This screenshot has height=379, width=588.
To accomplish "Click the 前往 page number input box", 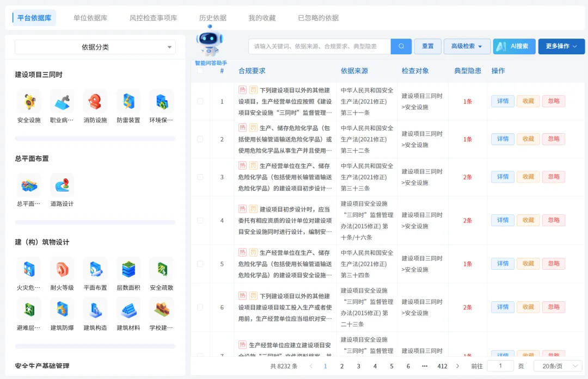I will (x=500, y=366).
